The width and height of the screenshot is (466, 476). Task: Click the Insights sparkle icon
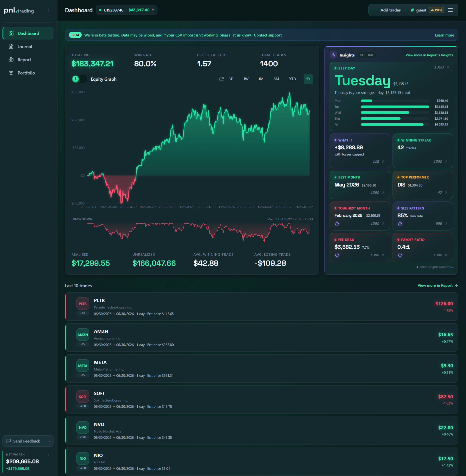(x=334, y=55)
